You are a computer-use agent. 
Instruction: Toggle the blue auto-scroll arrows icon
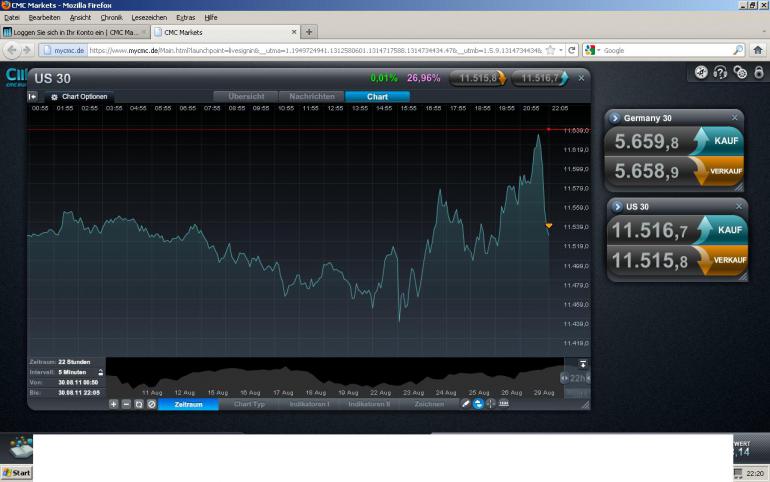click(478, 404)
